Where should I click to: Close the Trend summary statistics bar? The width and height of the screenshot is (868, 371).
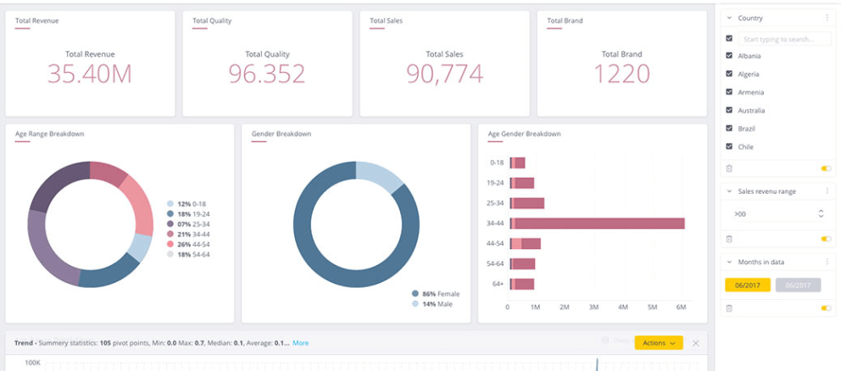(x=696, y=343)
